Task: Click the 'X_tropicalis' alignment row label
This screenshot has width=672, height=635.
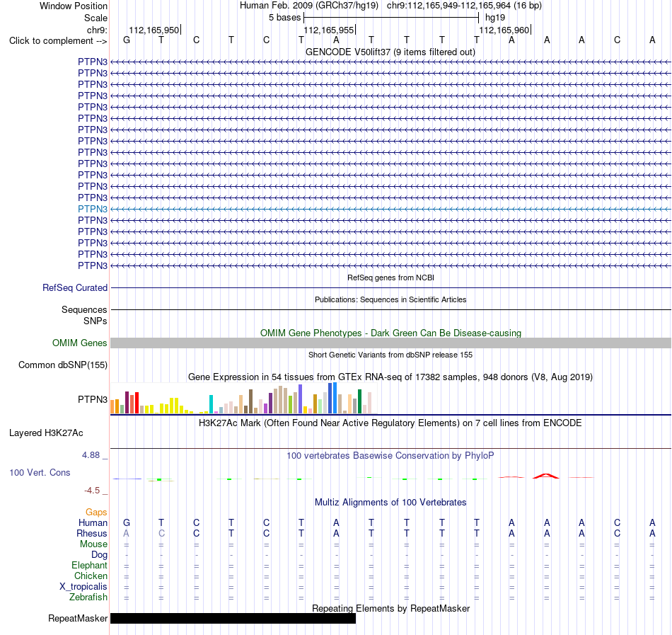Action: (83, 587)
